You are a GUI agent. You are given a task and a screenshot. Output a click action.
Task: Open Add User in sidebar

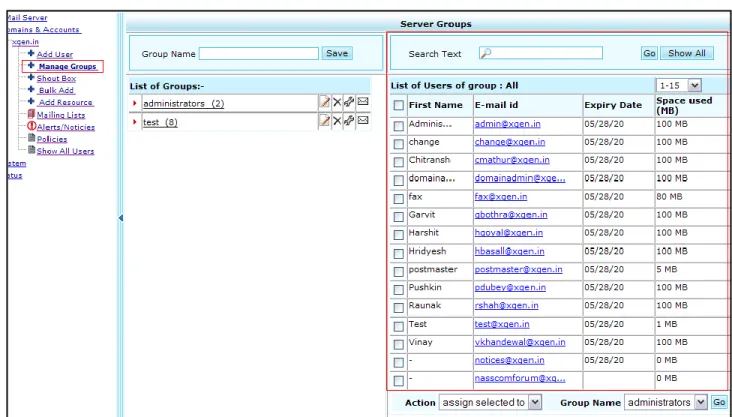pos(55,54)
